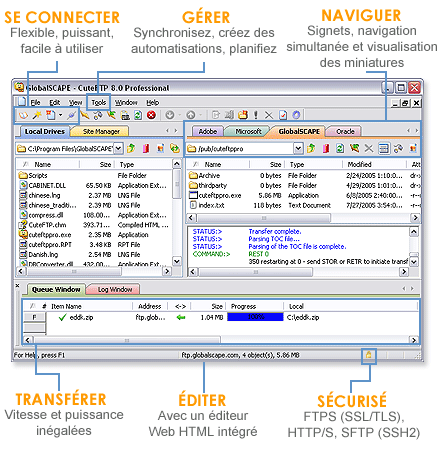Switch to the Adobe connection tab

pyautogui.click(x=208, y=131)
